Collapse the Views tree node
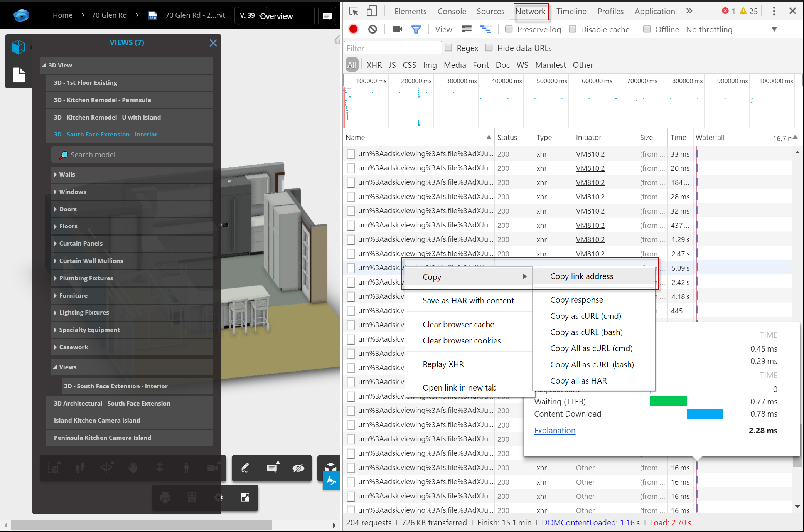Screen dimensions: 804x532 [x=55, y=367]
